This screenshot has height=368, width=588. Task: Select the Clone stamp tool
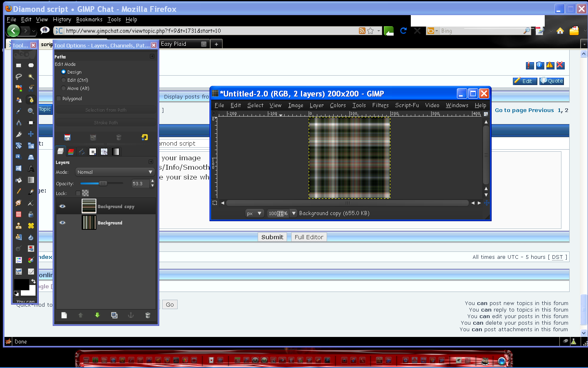[x=18, y=225]
